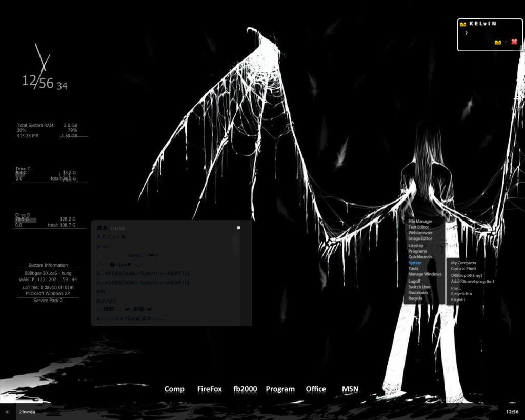Click the Total System RAM label
The image size is (525, 420).
36,125
